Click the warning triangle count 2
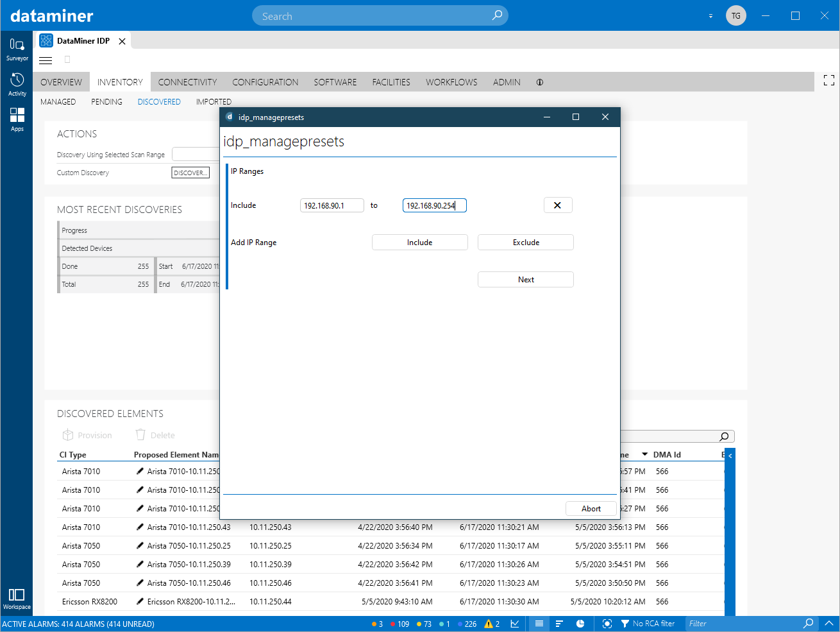Viewport: 840px width, 632px height. point(492,624)
